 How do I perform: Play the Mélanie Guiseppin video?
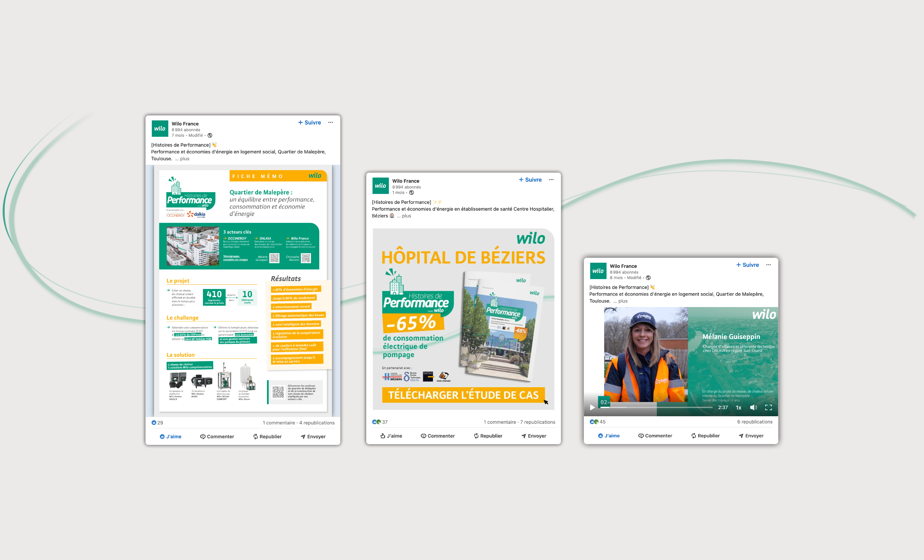593,407
